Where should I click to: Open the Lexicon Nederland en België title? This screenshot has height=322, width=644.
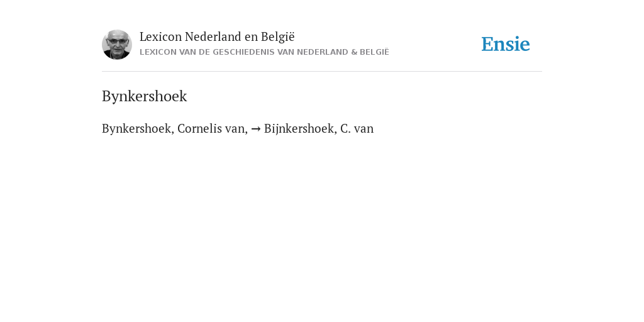[x=217, y=36]
